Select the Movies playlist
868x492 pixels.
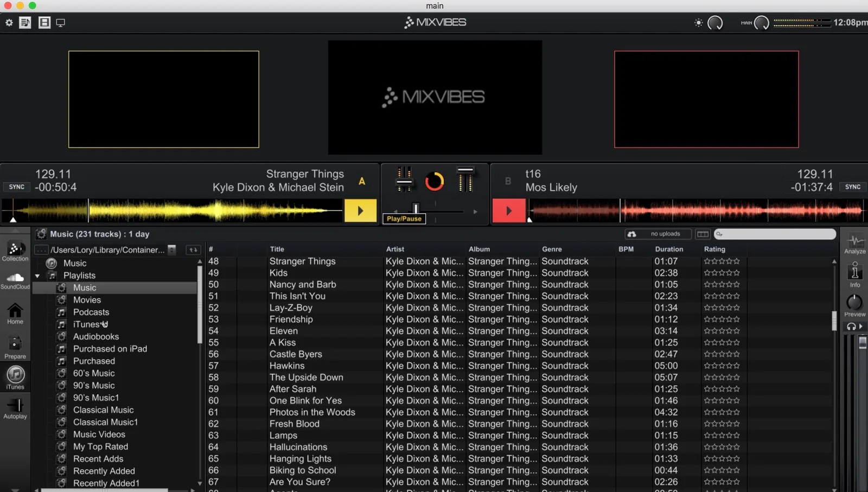[87, 300]
